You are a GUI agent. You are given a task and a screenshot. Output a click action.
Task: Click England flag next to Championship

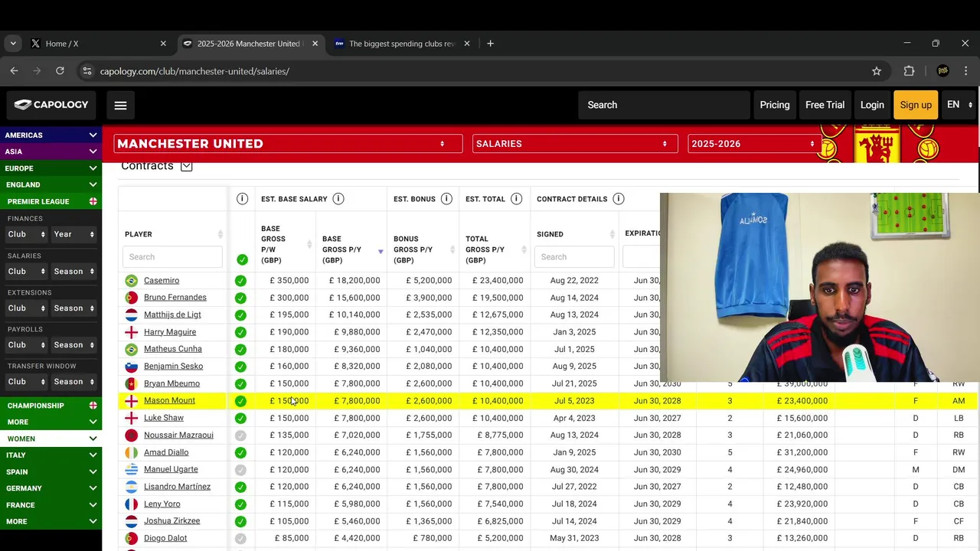[x=93, y=406]
